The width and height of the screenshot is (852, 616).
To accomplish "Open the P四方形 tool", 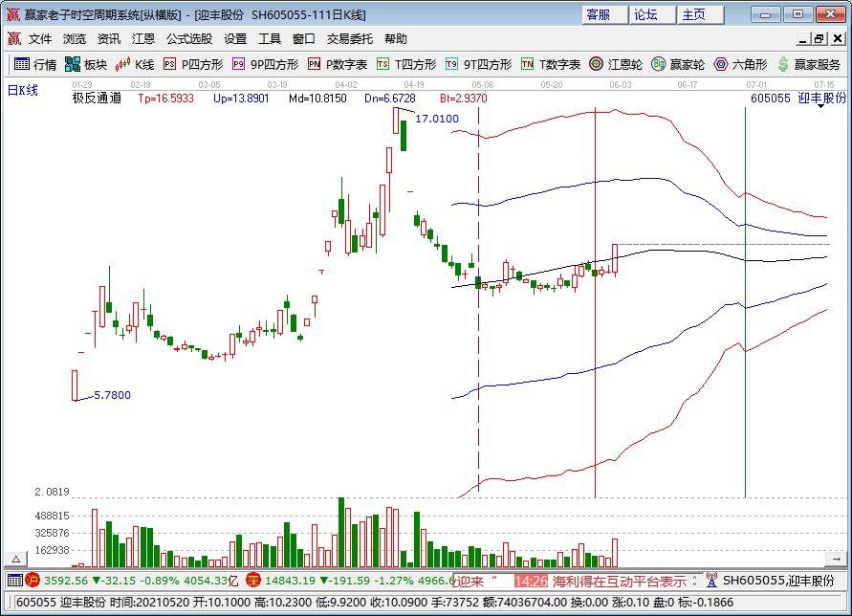I will 193,65.
